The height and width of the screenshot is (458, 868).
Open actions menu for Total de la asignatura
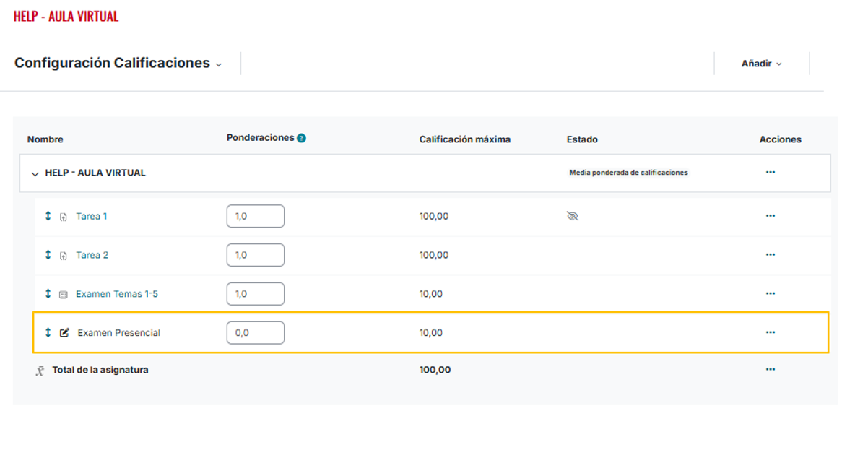771,370
